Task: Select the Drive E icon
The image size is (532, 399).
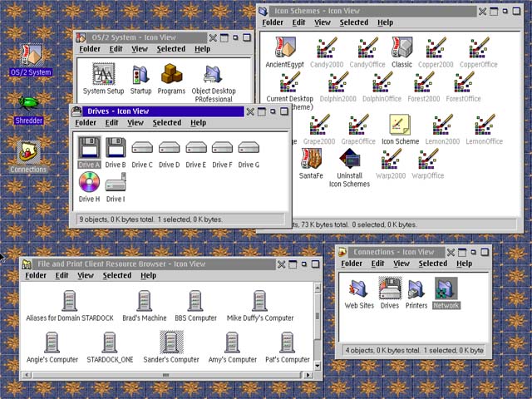Action: [x=196, y=148]
